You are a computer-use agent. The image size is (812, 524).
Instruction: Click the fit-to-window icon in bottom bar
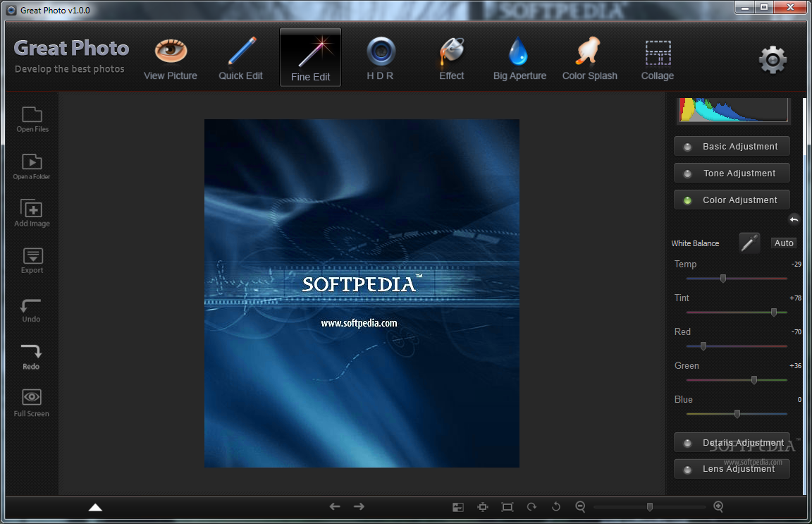pos(483,507)
